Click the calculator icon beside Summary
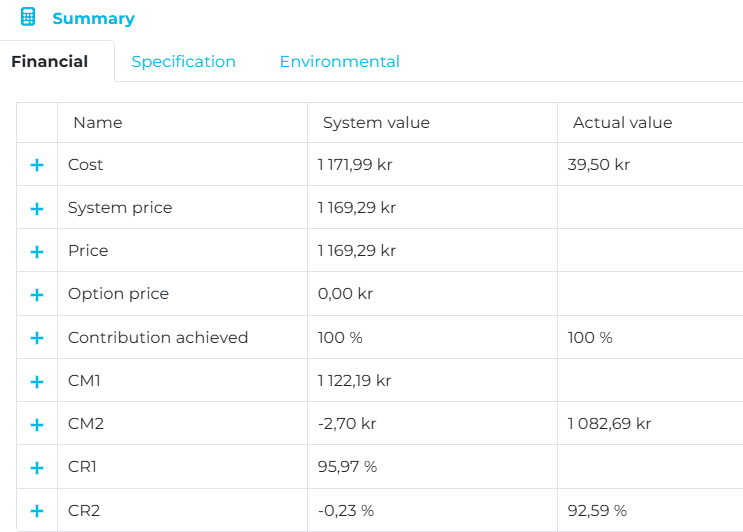The width and height of the screenshot is (743, 532). point(28,18)
